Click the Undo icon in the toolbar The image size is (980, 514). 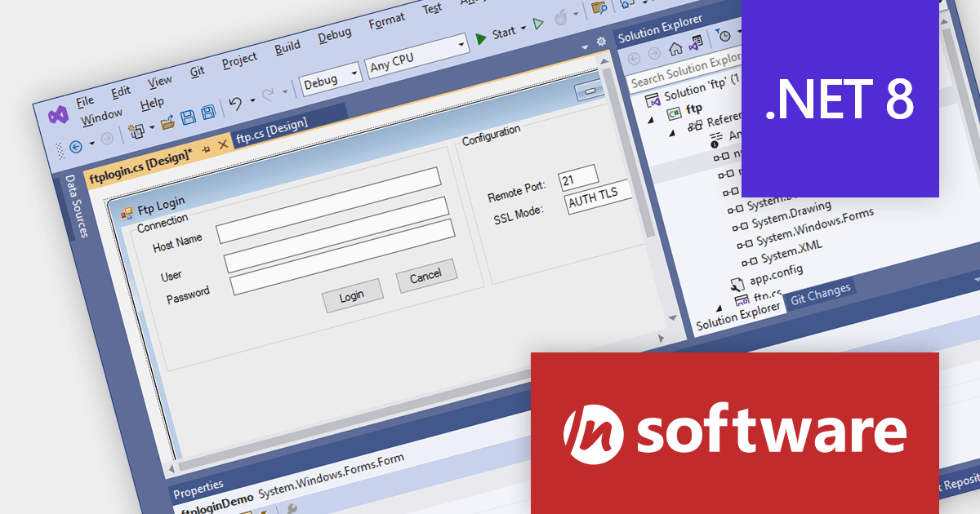pos(235,104)
